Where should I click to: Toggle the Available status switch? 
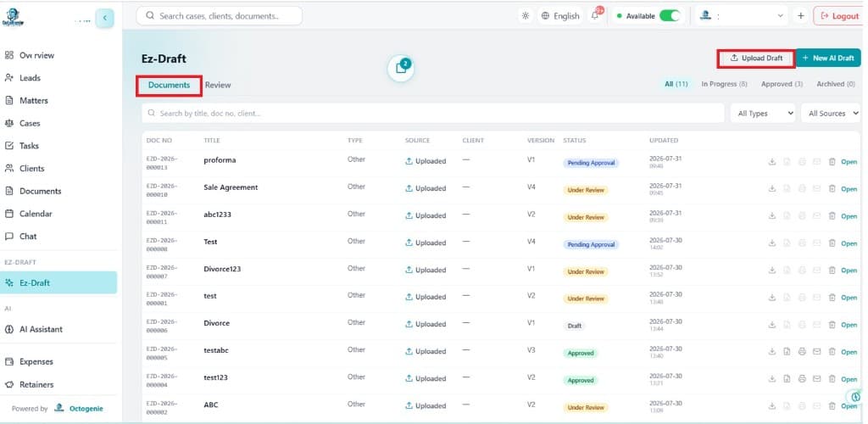(670, 16)
